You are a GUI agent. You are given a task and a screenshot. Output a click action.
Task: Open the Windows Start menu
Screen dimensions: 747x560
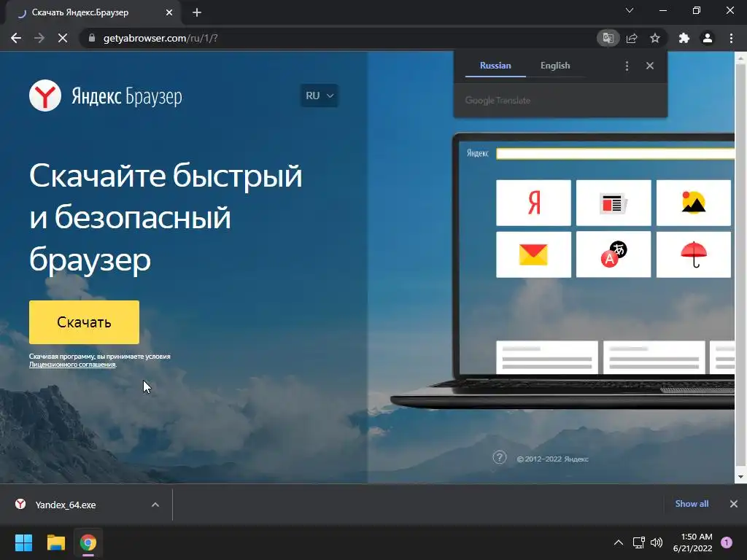(x=23, y=542)
